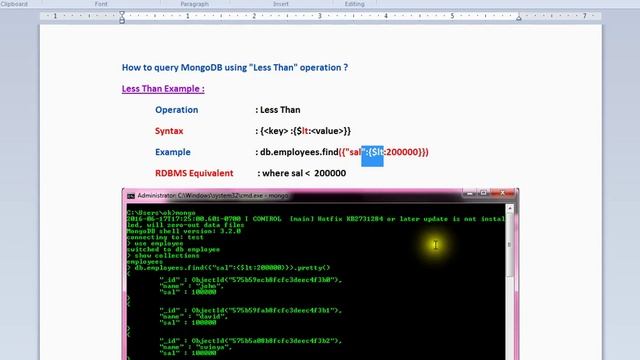The width and height of the screenshot is (640, 360).
Task: Click the "Insert" ribbon group label
Action: pos(281,4)
